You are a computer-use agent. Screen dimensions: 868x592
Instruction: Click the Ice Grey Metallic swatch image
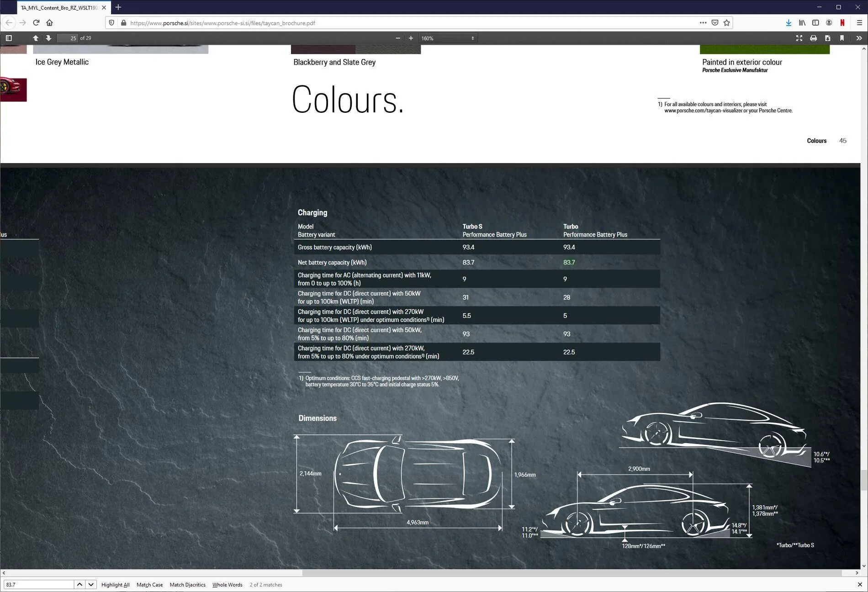click(121, 49)
